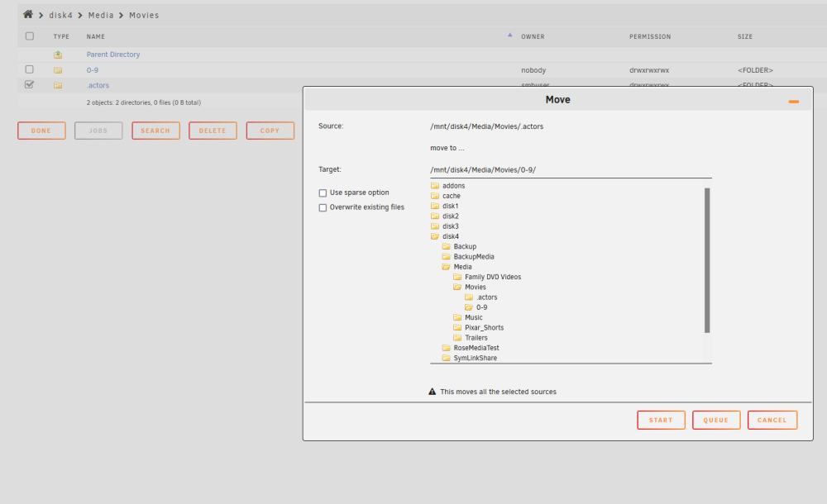The width and height of the screenshot is (827, 504).
Task: Open the JOBS button
Action: [x=98, y=131]
